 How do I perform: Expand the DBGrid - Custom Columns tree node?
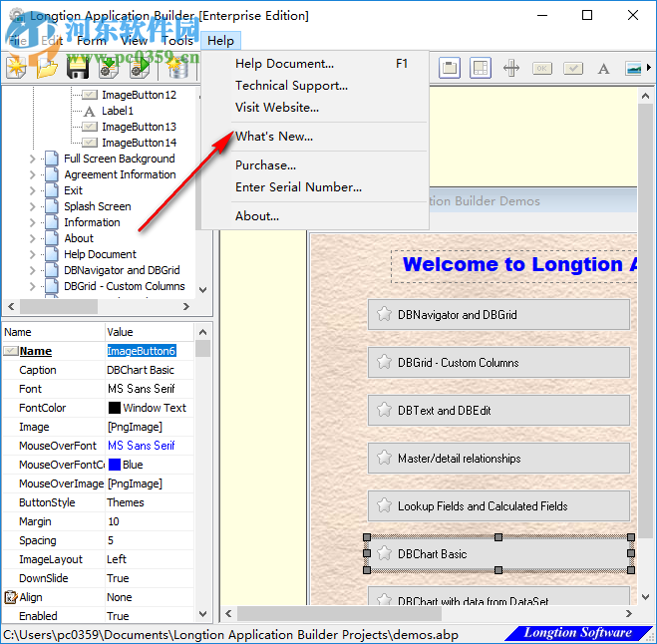[33, 286]
